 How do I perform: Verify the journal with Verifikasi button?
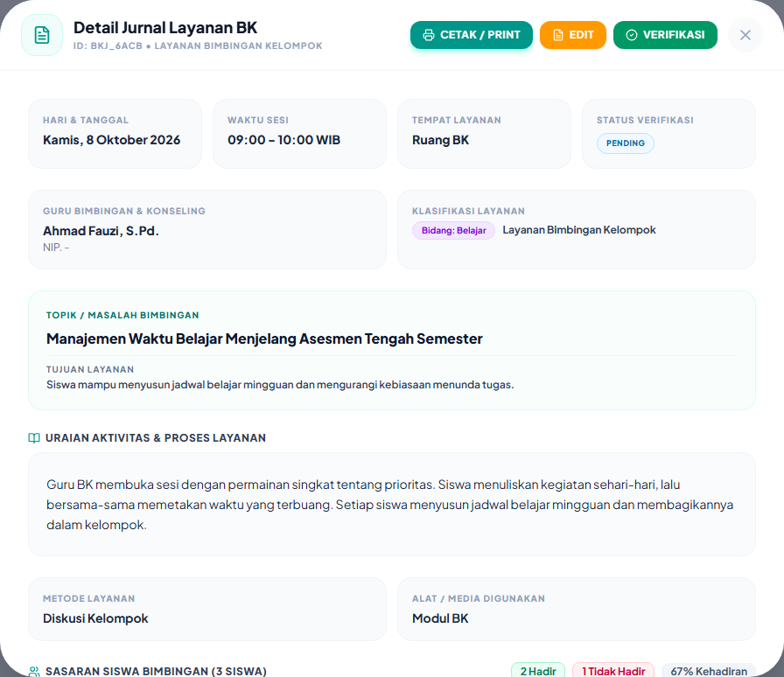pyautogui.click(x=666, y=35)
